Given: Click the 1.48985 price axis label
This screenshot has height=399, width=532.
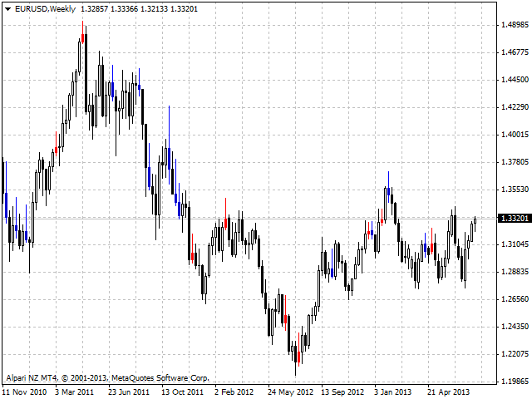Looking at the screenshot, I should 515,25.
